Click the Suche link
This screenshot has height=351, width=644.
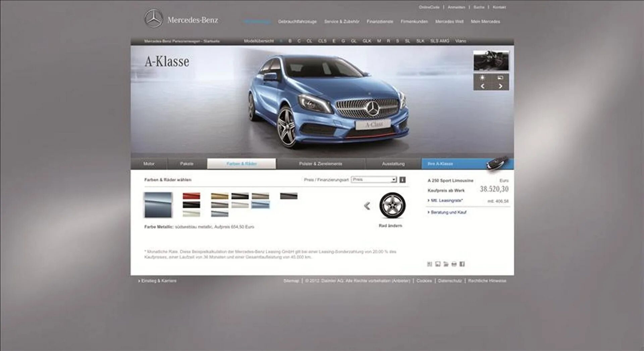tap(479, 7)
